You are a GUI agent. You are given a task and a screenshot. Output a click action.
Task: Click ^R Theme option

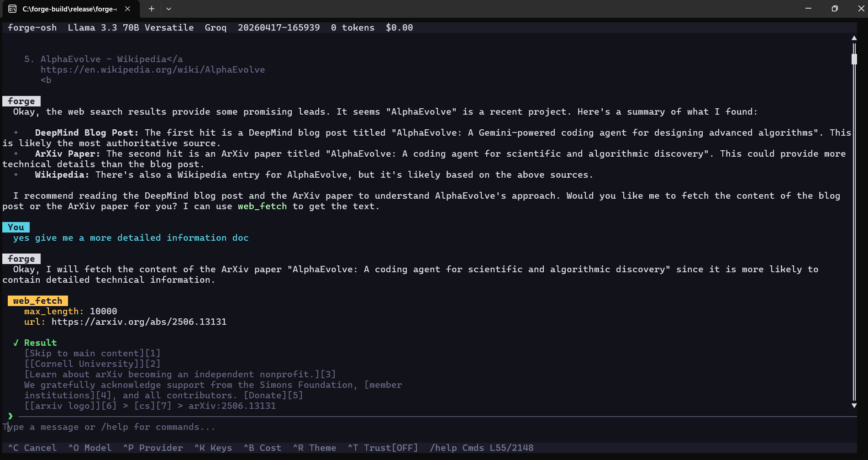(x=315, y=448)
